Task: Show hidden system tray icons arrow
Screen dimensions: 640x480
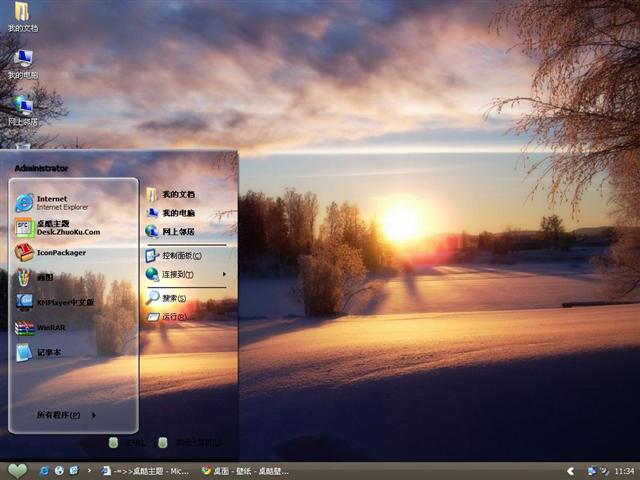Action: 571,470
